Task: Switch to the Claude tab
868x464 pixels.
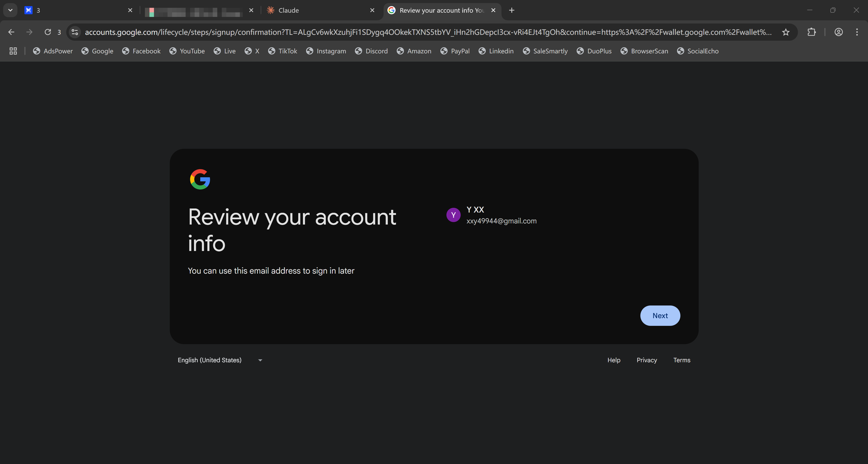Action: [320, 10]
